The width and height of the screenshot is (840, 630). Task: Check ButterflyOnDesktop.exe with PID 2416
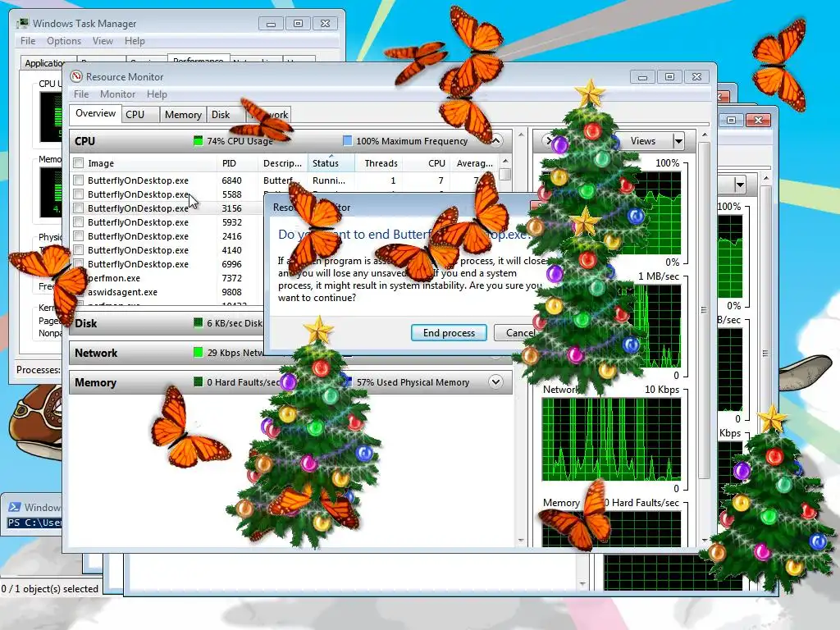[x=79, y=235]
